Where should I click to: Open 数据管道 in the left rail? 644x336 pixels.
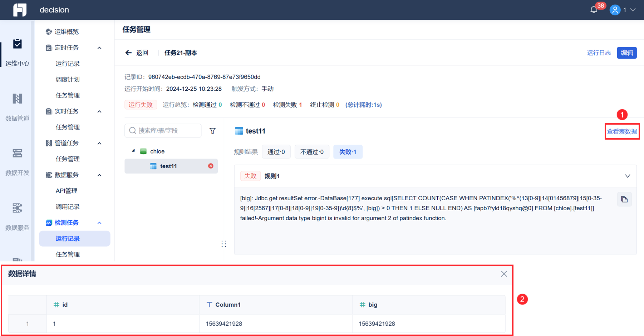17,107
